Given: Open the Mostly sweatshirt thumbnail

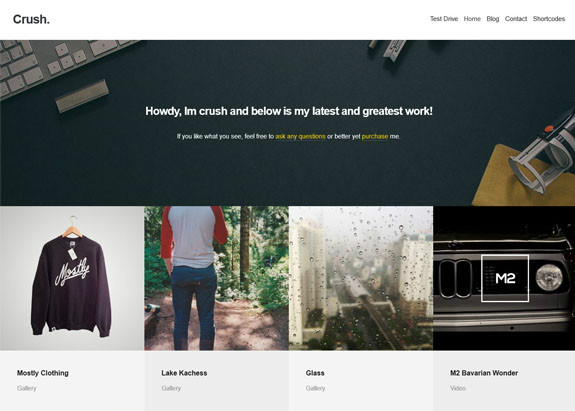Looking at the screenshot, I should 72,278.
